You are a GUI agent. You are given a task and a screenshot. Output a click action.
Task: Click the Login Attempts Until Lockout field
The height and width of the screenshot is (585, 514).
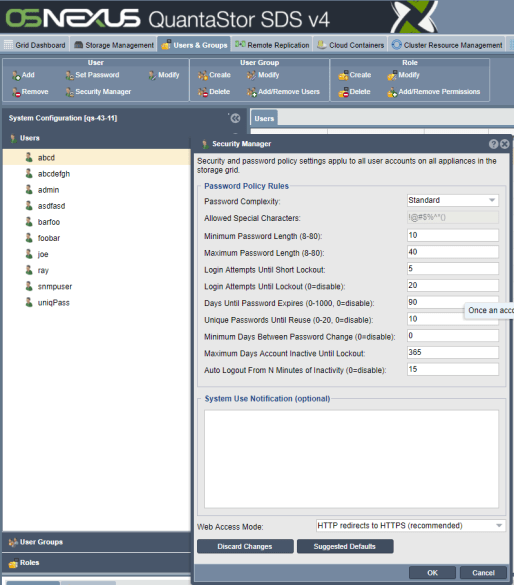pos(453,286)
